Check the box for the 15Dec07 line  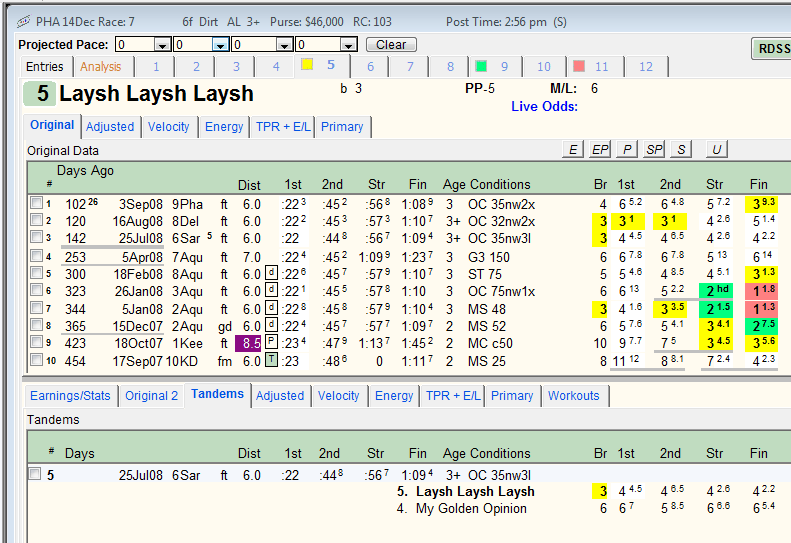tap(36, 325)
